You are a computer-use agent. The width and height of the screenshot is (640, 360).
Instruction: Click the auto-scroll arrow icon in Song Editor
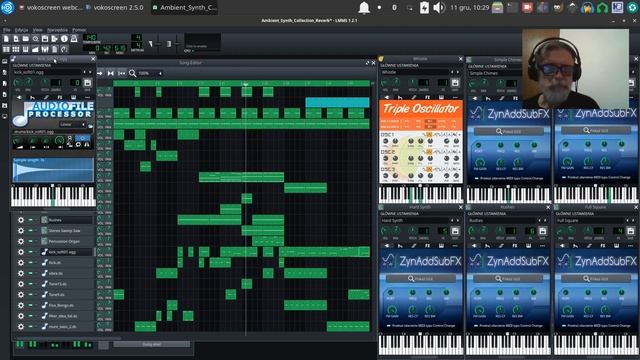tap(100, 73)
